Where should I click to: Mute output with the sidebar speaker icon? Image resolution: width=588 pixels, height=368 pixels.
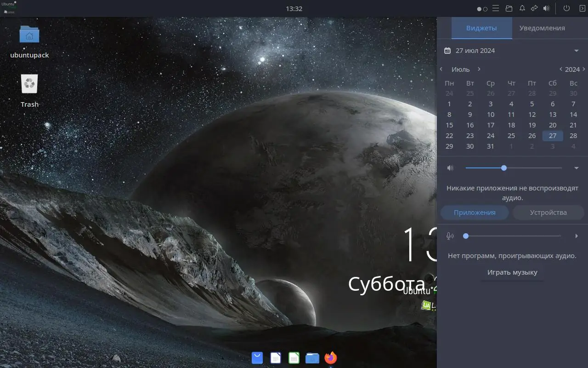point(450,168)
